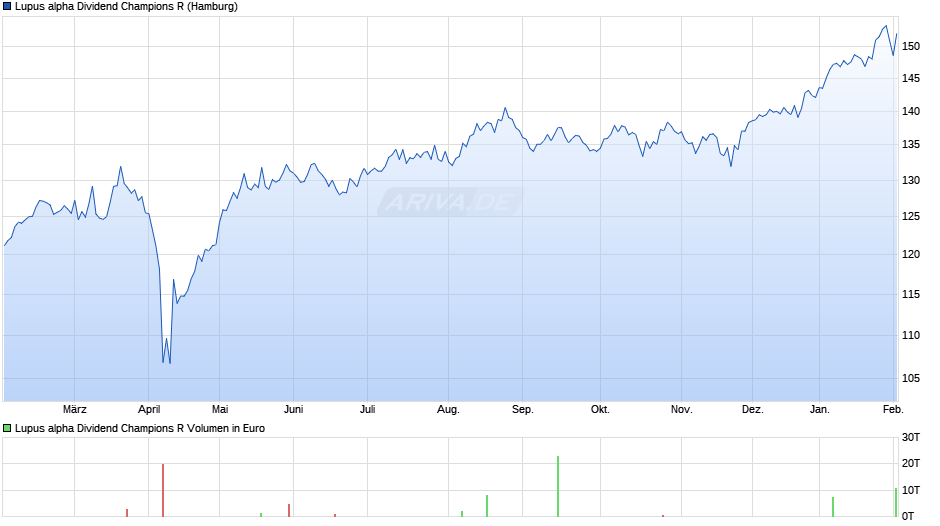This screenshot has height=526, width=940.
Task: Click the 115 price axis value
Action: pos(911,294)
